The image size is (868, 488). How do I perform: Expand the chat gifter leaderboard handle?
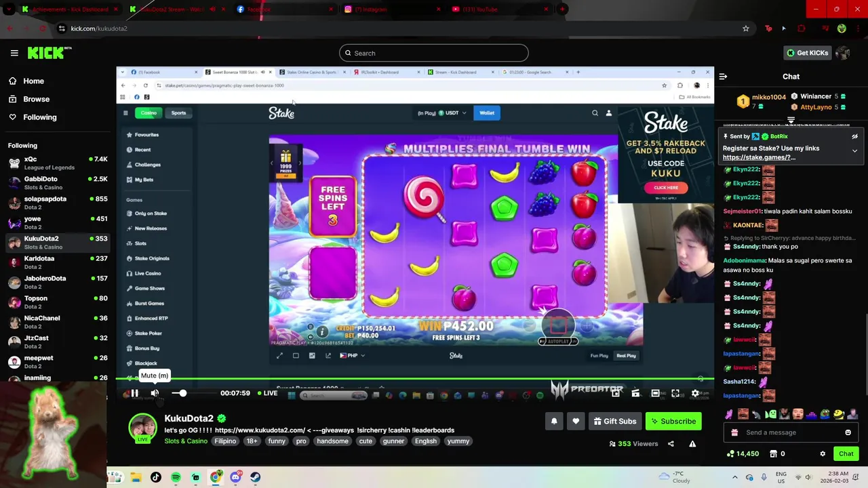[791, 120]
